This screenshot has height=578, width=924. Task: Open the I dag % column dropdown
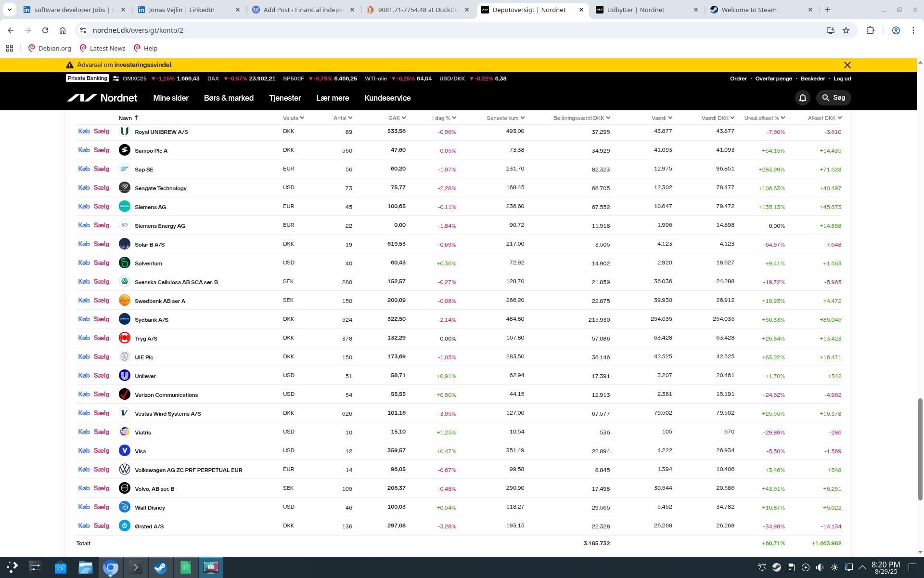click(x=444, y=118)
